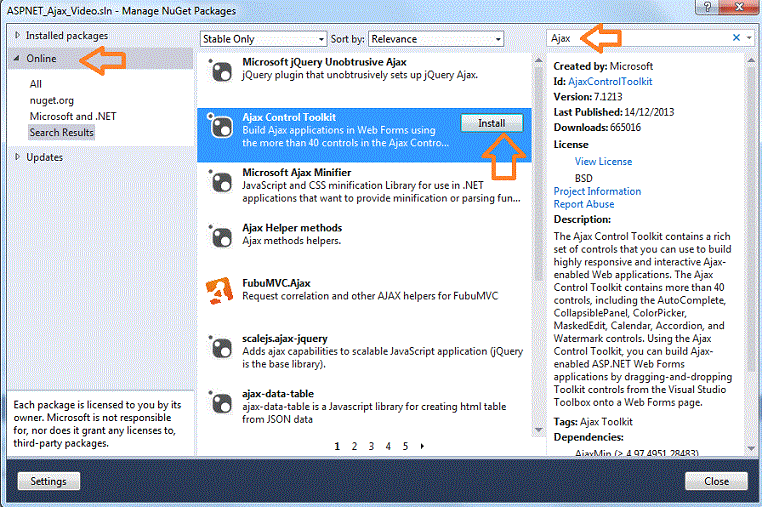762x507 pixels.
Task: Click the scalejs.ajax-jquery package icon
Action: pos(221,348)
